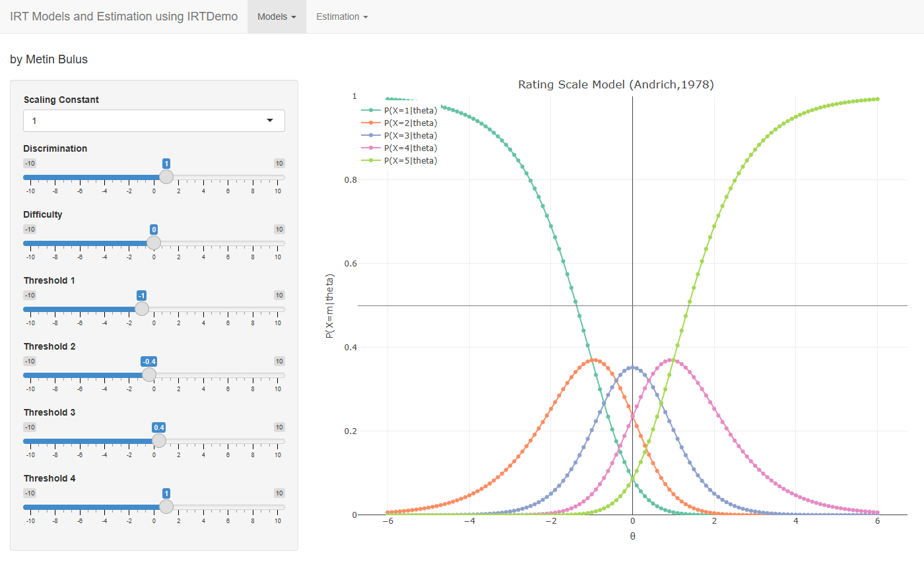The width and height of the screenshot is (924, 564).
Task: Toggle P(X=4|theta) legend trace
Action: [x=399, y=148]
